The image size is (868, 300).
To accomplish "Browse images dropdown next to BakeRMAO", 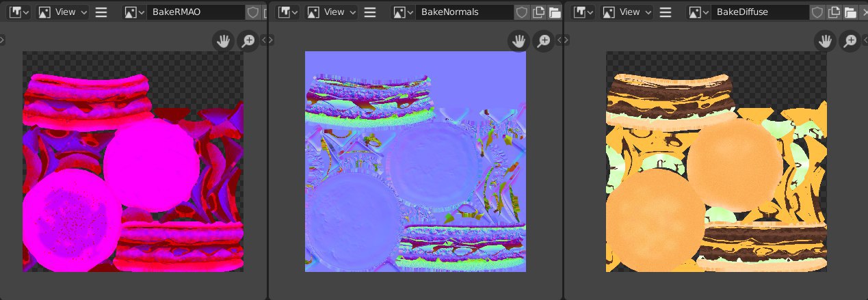I will 135,12.
